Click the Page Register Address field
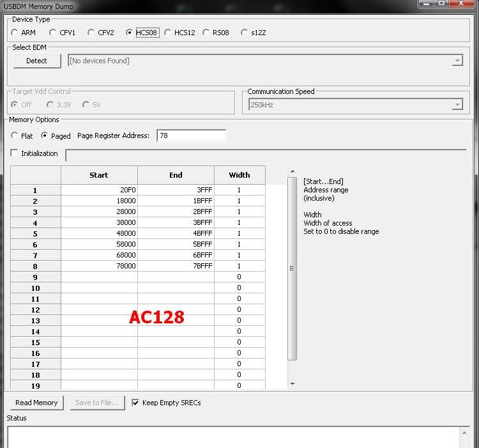The height and width of the screenshot is (448, 479). (191, 136)
